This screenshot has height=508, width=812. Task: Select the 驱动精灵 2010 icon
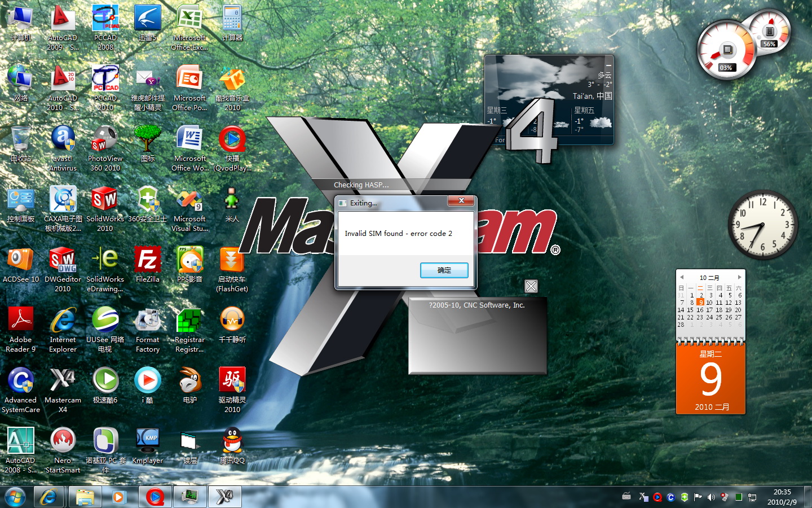click(x=232, y=391)
